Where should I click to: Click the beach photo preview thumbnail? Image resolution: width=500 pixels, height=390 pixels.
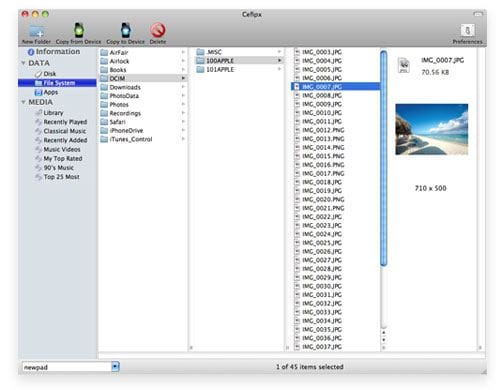click(x=432, y=129)
